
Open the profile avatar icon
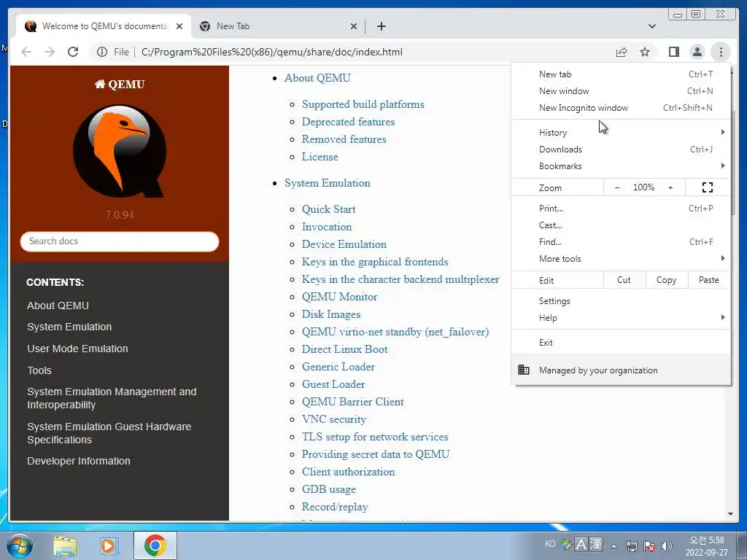[x=697, y=52]
